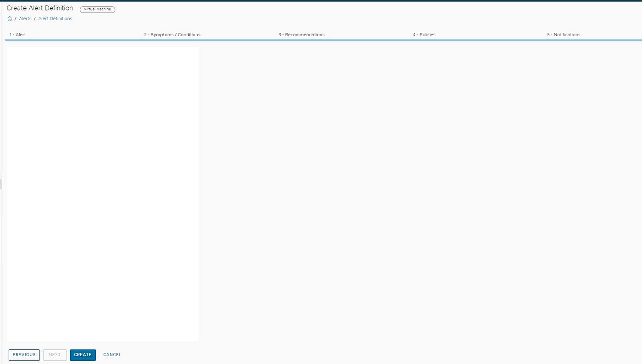The width and height of the screenshot is (642, 364).
Task: Open the Alerts breadcrumb link
Action: (25, 19)
